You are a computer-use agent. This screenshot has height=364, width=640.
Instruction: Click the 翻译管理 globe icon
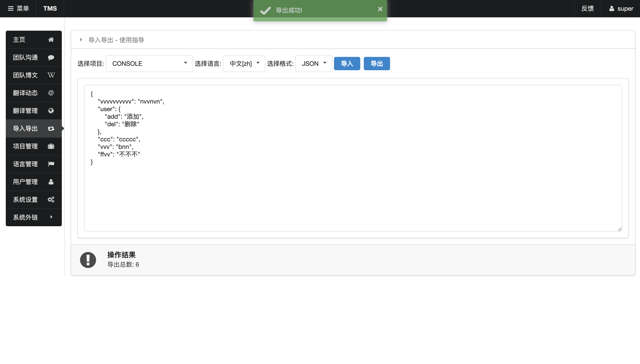(51, 110)
